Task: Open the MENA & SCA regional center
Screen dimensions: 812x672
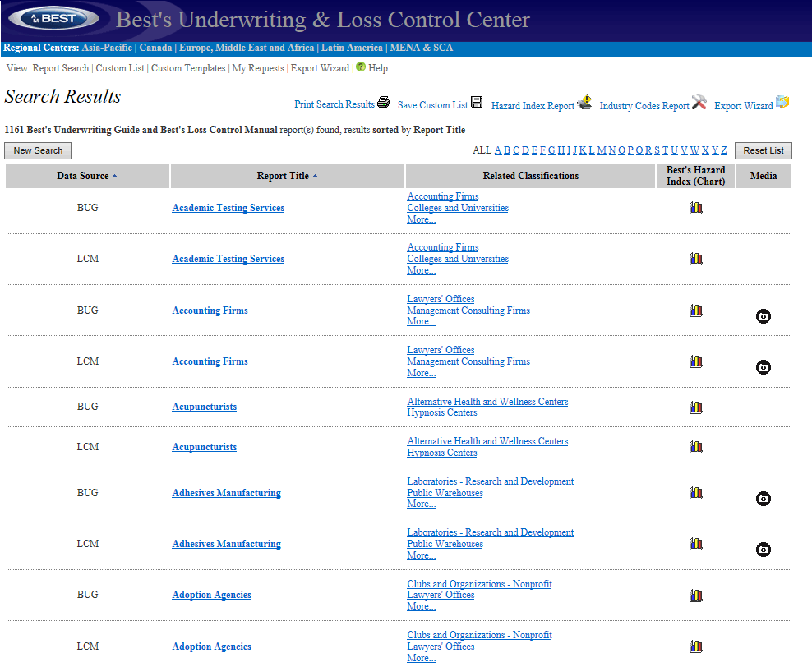Action: (421, 48)
